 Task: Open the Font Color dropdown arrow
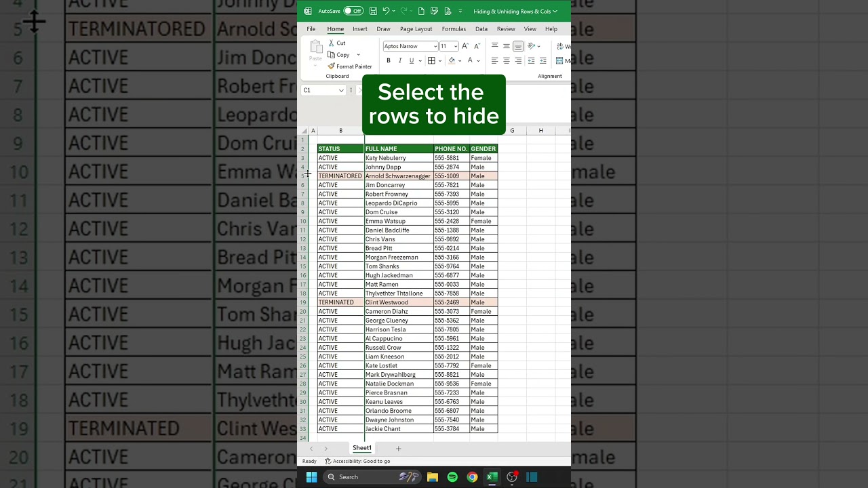click(x=479, y=60)
